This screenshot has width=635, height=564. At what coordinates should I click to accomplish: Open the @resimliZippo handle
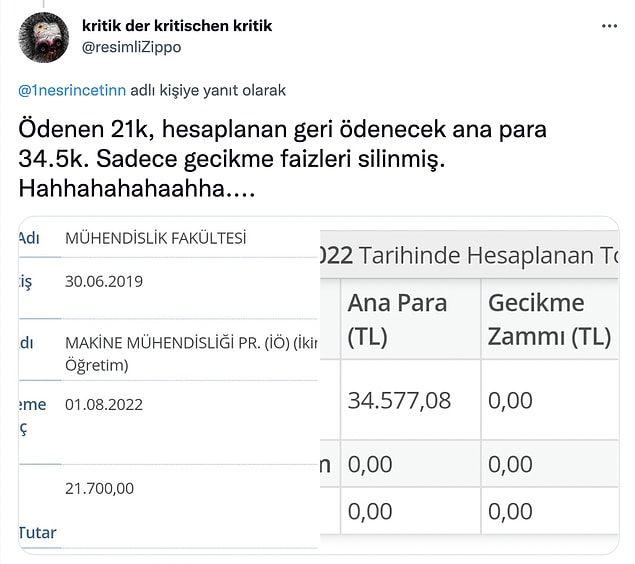tap(132, 47)
